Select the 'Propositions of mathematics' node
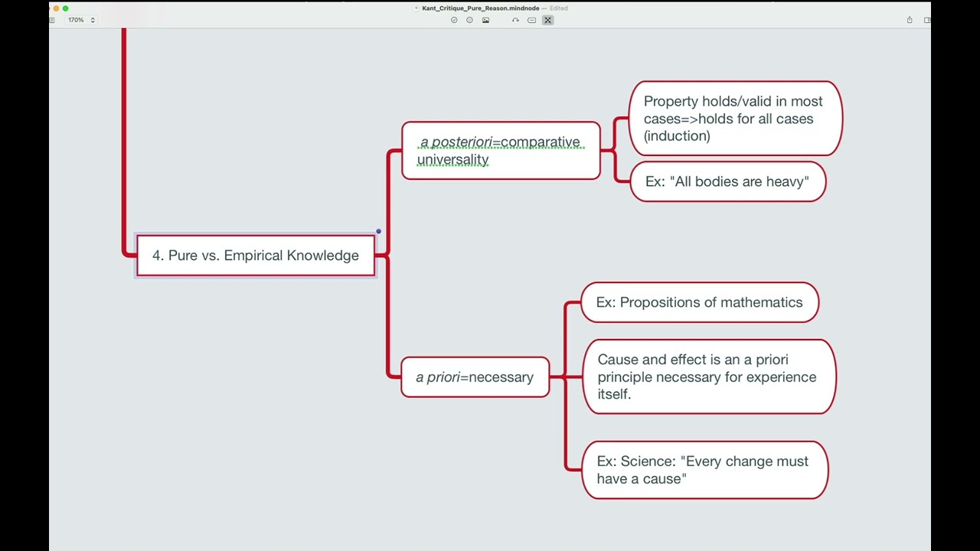The image size is (980, 551). tap(700, 302)
